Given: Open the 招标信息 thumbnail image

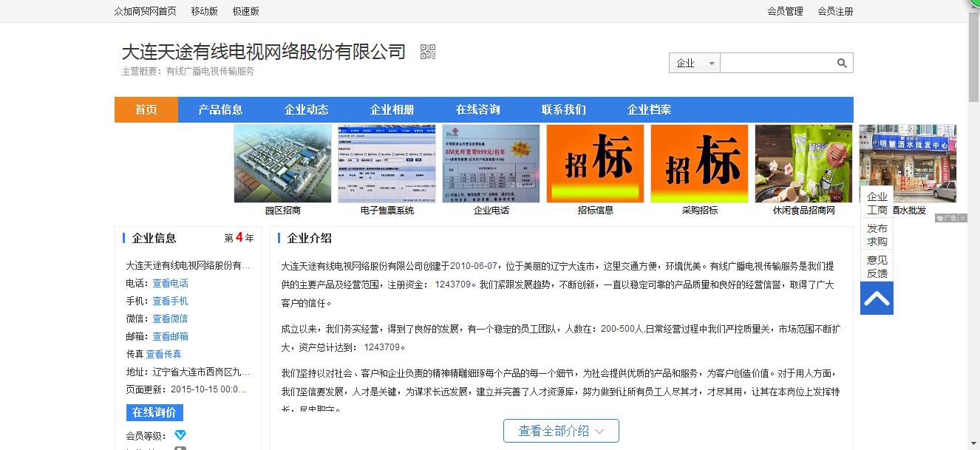Looking at the screenshot, I should pyautogui.click(x=595, y=163).
